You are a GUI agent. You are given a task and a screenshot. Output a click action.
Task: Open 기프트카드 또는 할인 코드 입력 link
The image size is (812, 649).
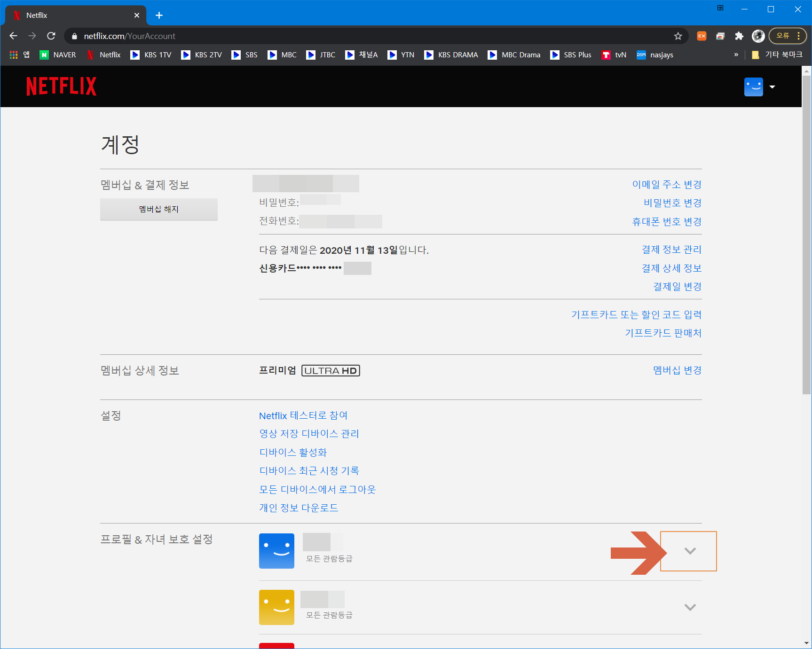tap(636, 314)
